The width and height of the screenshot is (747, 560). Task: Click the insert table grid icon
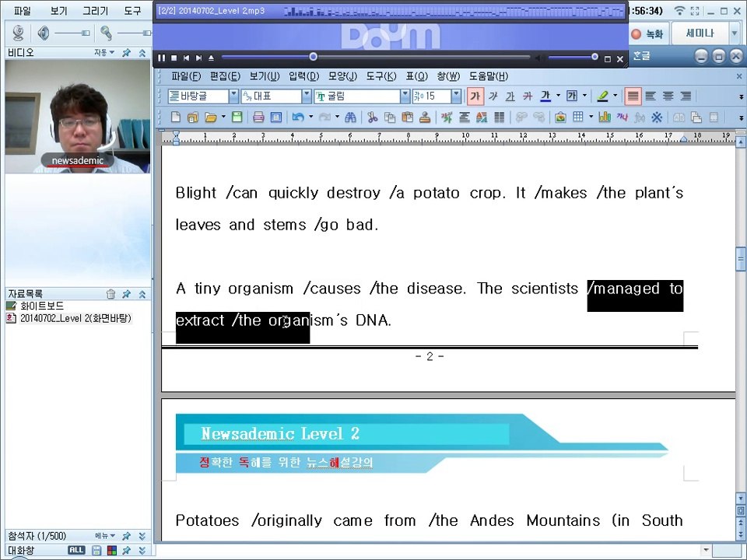pos(578,117)
